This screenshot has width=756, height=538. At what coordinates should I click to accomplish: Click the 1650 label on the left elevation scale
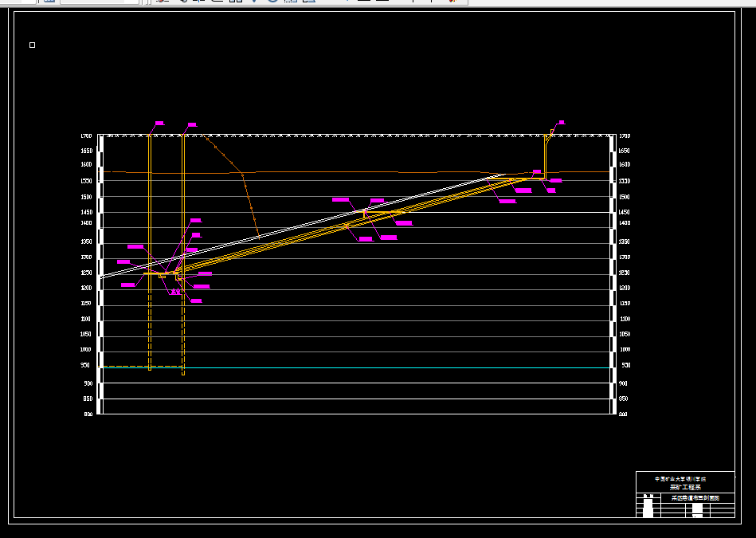pos(86,151)
